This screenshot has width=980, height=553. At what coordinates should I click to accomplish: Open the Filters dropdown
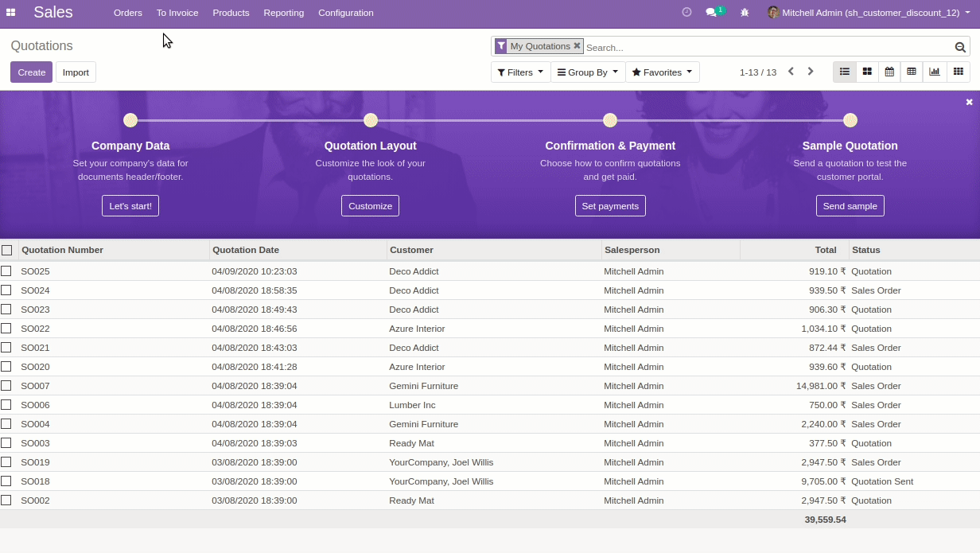[520, 72]
